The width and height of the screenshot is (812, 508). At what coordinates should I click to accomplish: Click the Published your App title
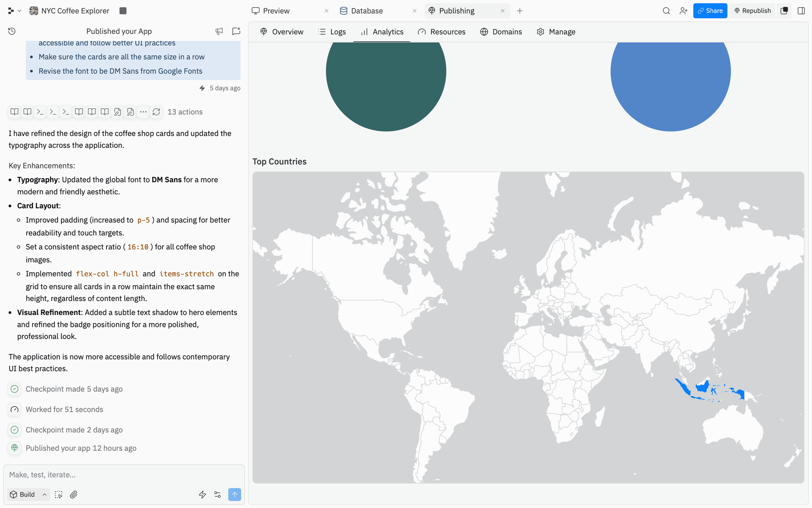coord(119,31)
